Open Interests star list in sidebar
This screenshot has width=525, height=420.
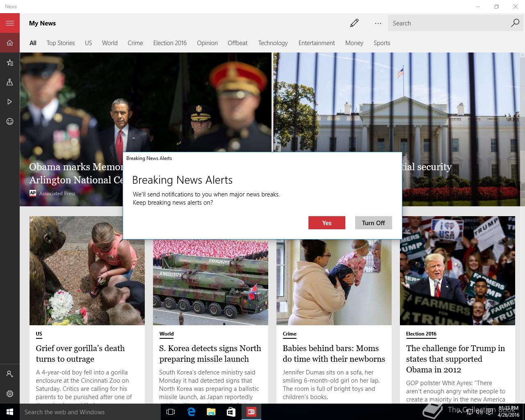pyautogui.click(x=10, y=62)
